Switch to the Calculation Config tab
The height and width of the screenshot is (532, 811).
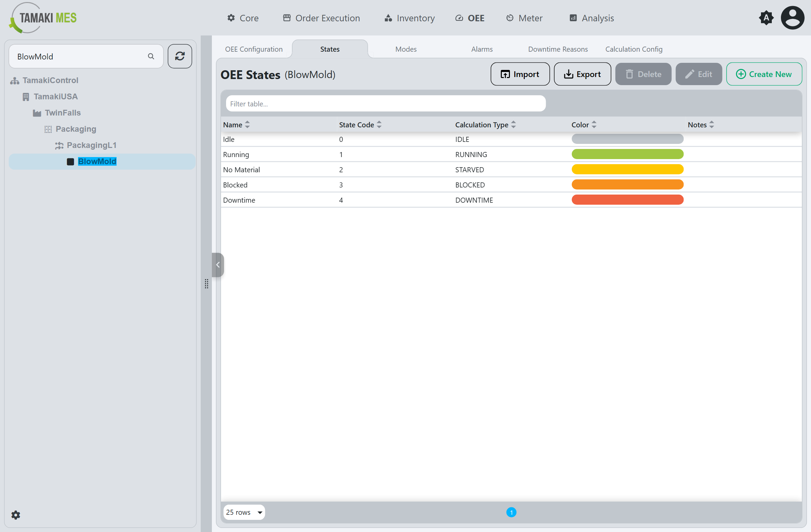[x=634, y=49]
